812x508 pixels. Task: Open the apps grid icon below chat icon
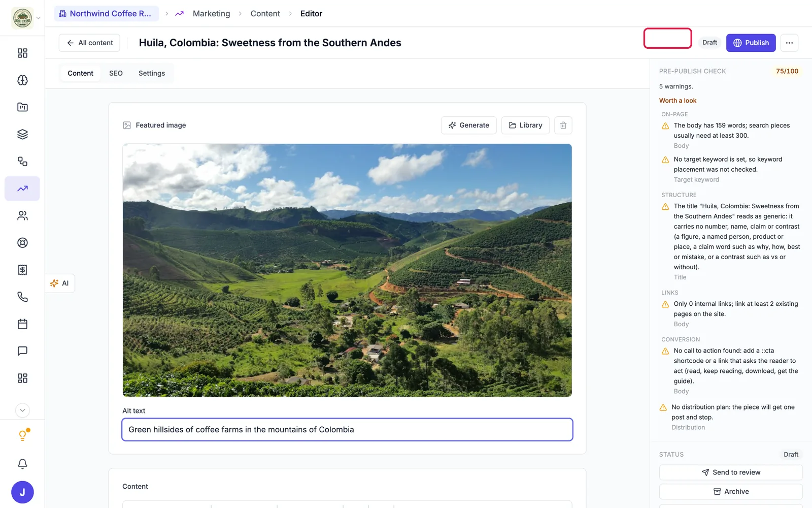[22, 378]
